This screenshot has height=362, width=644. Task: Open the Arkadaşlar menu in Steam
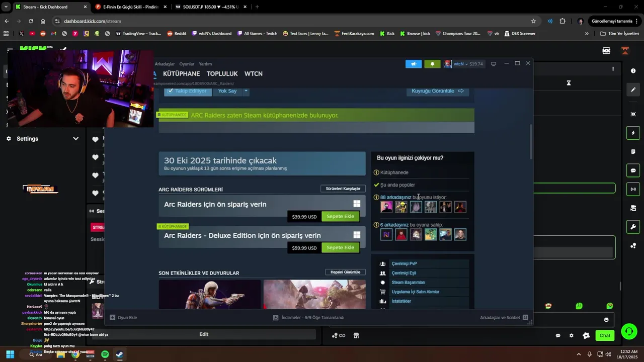click(165, 64)
